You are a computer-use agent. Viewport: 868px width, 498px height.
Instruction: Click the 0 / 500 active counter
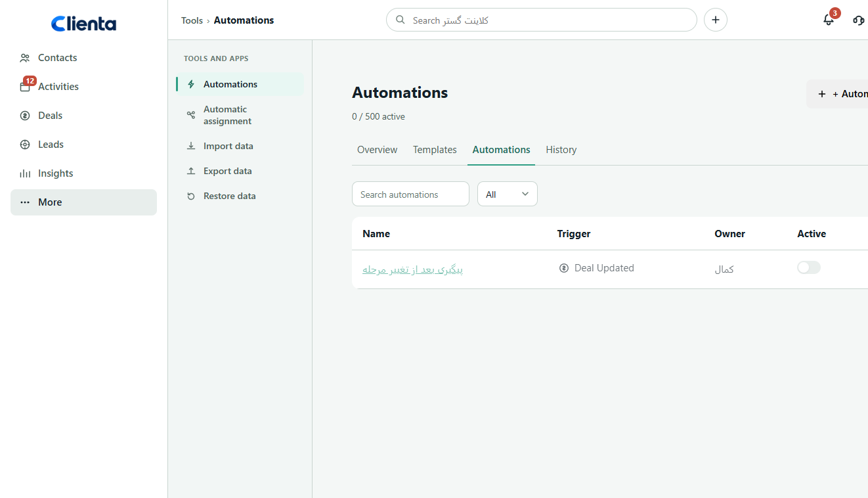point(378,116)
